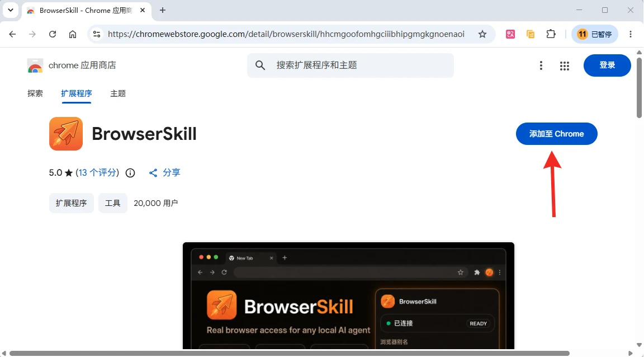This screenshot has width=644, height=357.
Task: Switch to the 探索 tab
Action: pyautogui.click(x=35, y=93)
